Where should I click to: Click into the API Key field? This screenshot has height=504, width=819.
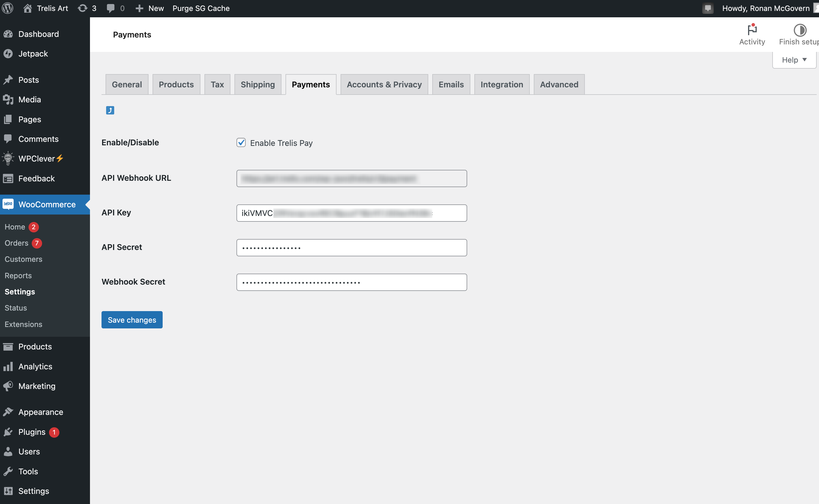pos(352,213)
